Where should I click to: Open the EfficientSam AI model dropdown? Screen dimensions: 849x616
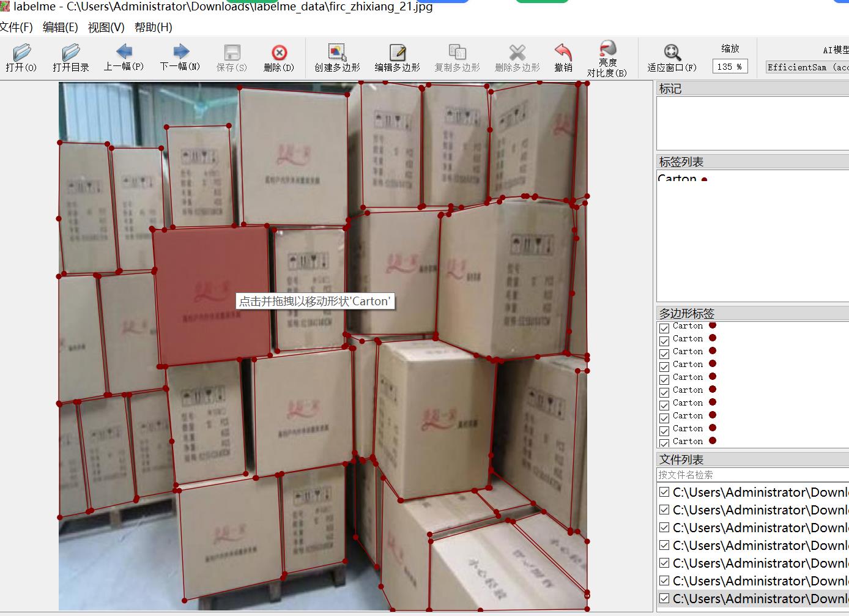(x=807, y=67)
